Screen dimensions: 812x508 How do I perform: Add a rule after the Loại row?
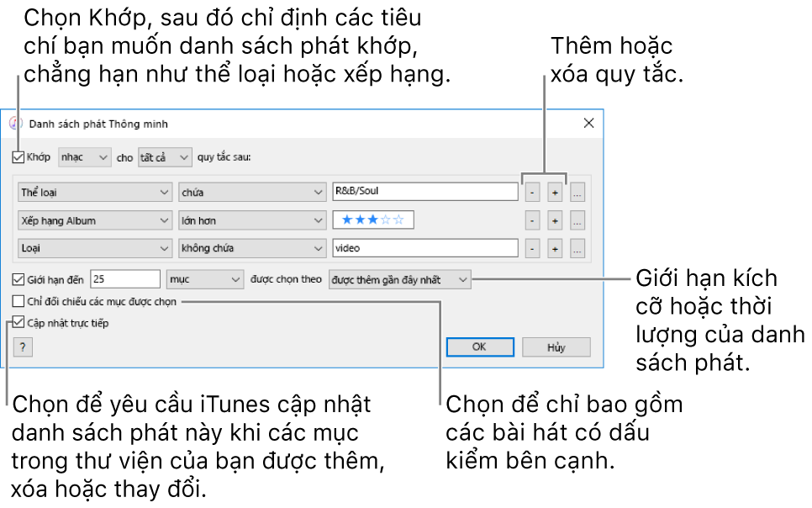555,248
